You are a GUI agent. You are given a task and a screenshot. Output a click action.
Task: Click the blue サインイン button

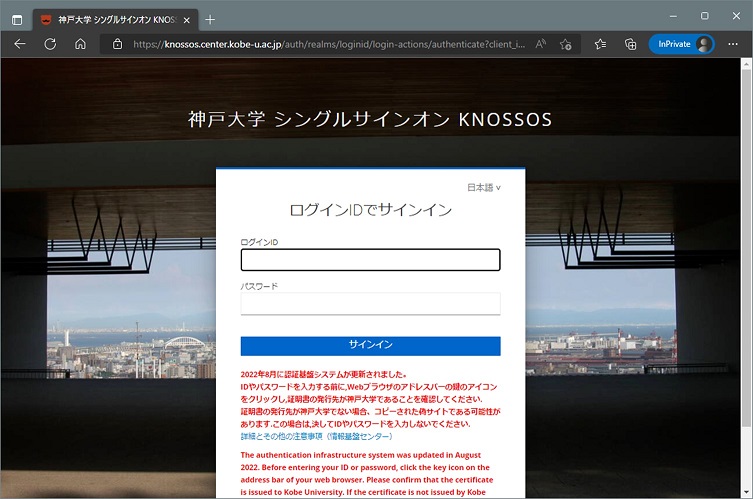pyautogui.click(x=370, y=346)
